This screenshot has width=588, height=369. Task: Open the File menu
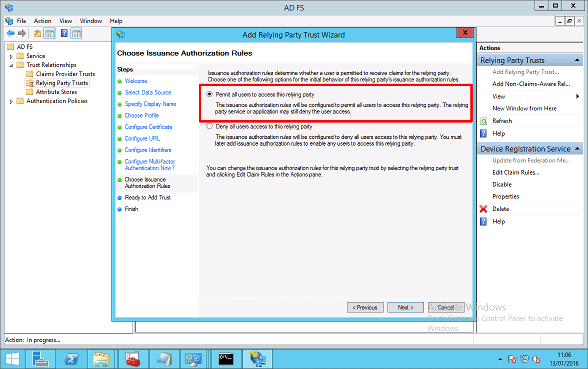pos(22,21)
